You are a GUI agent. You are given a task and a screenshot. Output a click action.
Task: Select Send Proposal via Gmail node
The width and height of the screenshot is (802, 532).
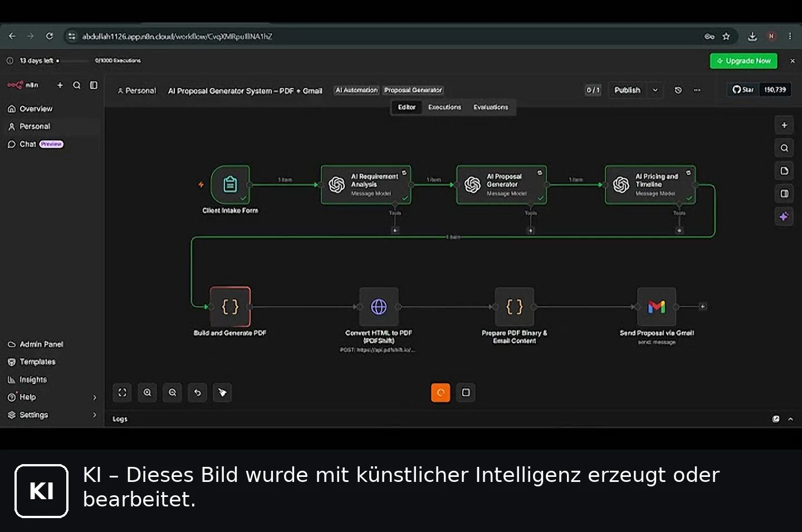point(657,307)
